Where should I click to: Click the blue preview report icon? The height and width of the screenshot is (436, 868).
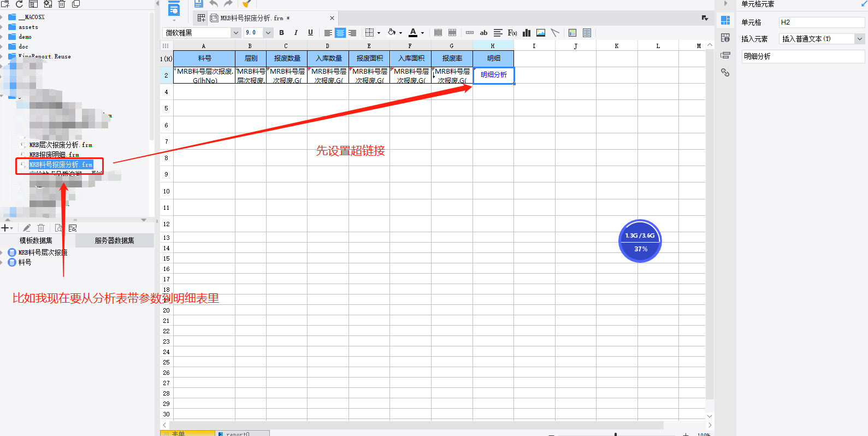coord(174,8)
